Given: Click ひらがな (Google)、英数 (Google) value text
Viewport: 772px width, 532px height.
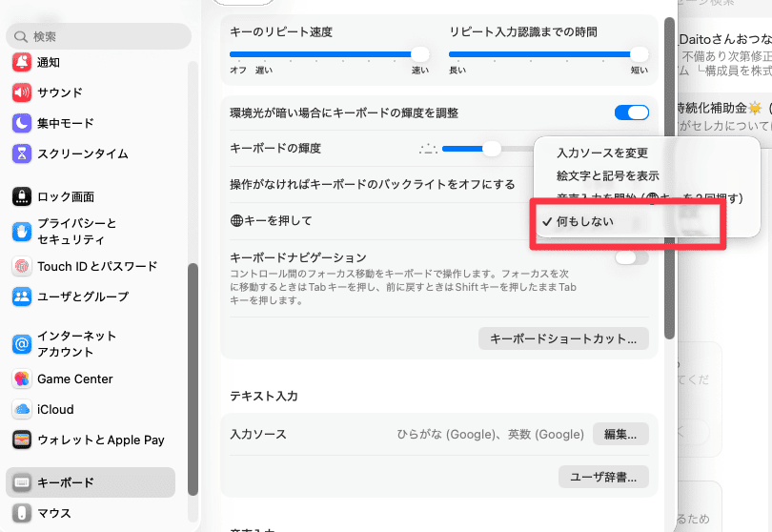Looking at the screenshot, I should click(491, 435).
